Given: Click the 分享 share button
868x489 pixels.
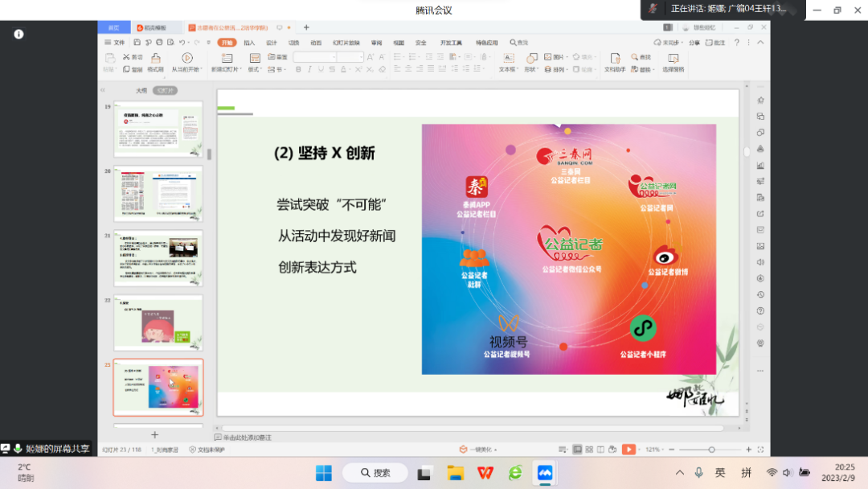Looking at the screenshot, I should (694, 43).
